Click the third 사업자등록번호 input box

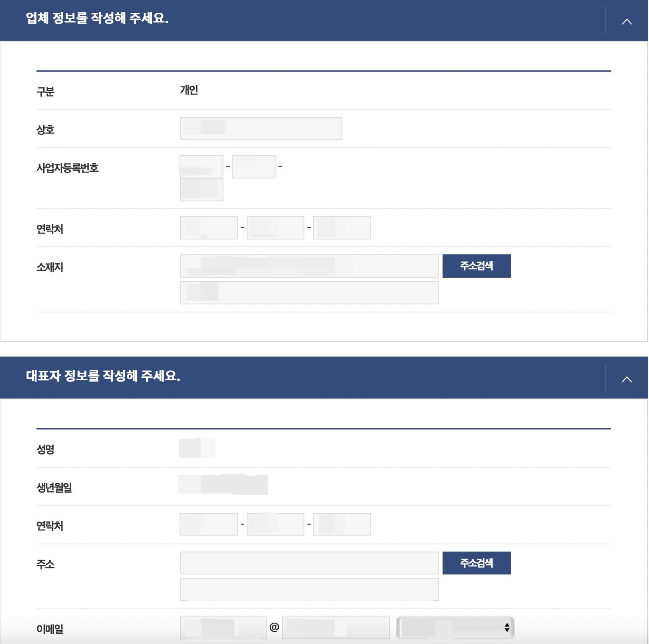click(201, 190)
